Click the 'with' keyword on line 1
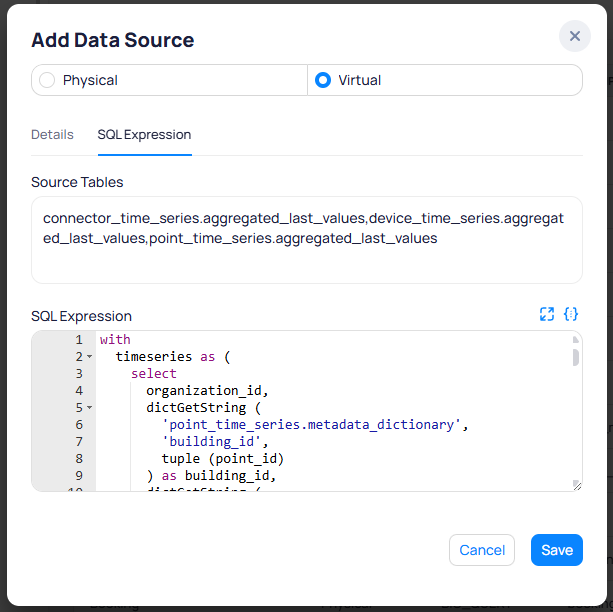This screenshot has width=613, height=612. point(115,339)
